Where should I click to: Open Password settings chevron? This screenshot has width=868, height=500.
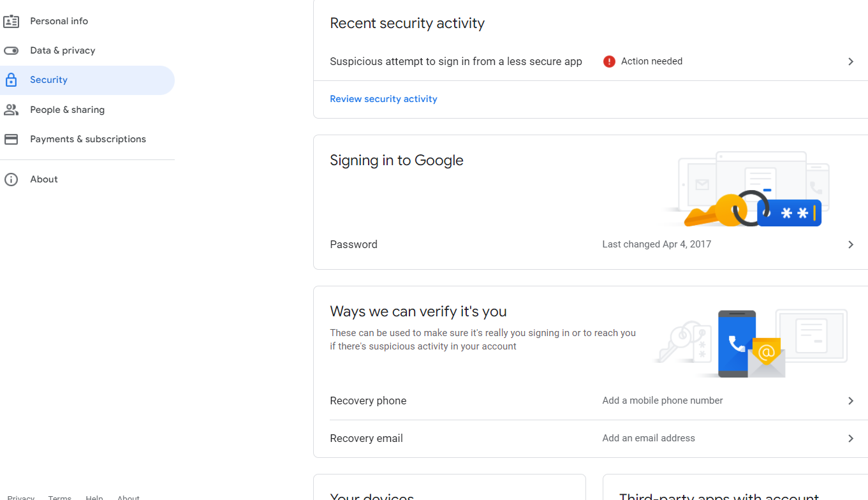[851, 244]
